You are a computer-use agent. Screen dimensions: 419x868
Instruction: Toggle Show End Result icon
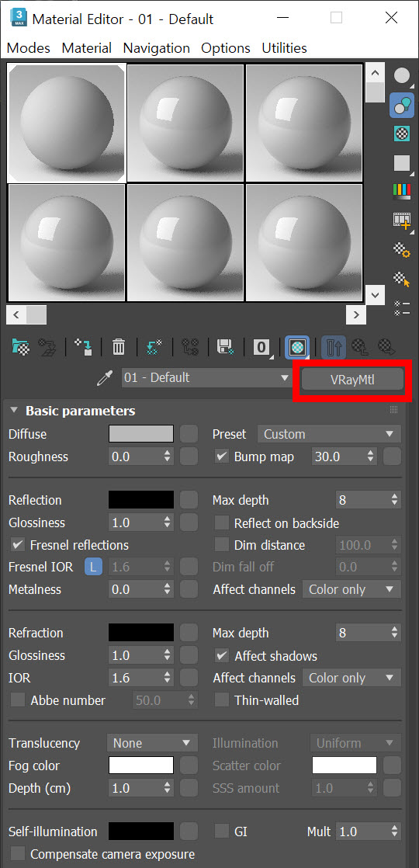coord(334,347)
